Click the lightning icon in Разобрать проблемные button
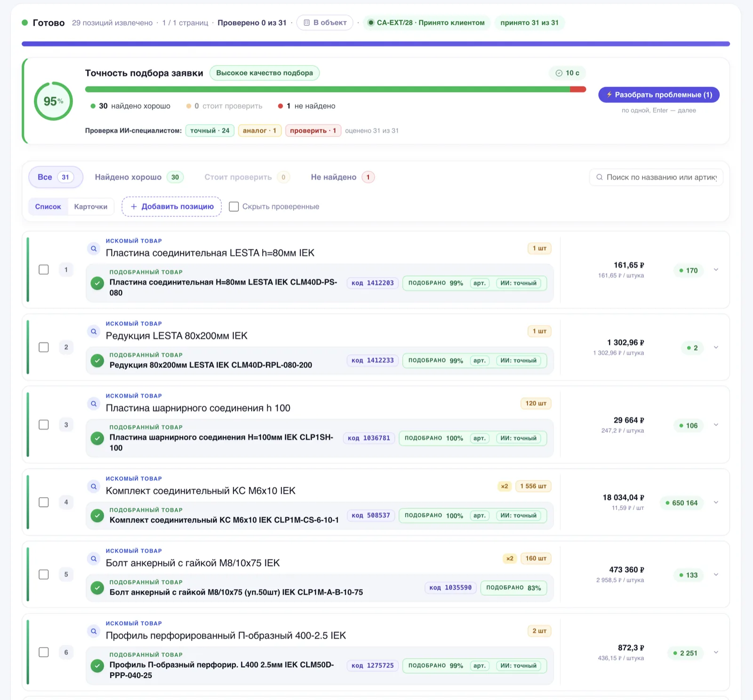 pos(609,95)
